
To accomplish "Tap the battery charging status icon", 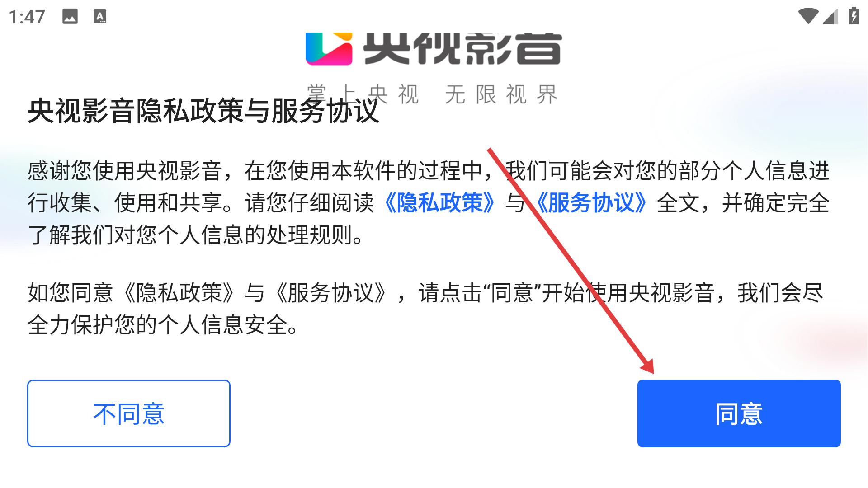I will pyautogui.click(x=854, y=16).
